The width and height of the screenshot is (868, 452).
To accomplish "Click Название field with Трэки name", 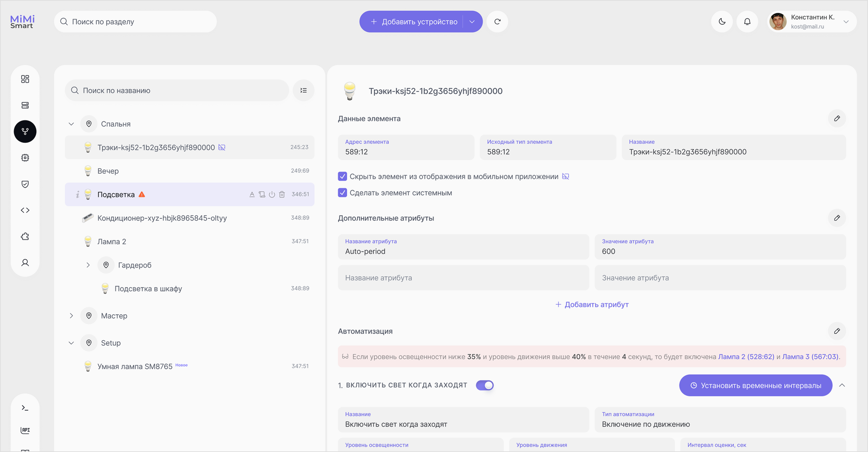I will point(734,147).
